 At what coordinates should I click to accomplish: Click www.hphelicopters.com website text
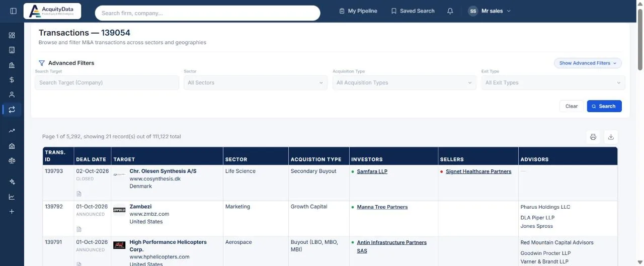click(x=159, y=257)
